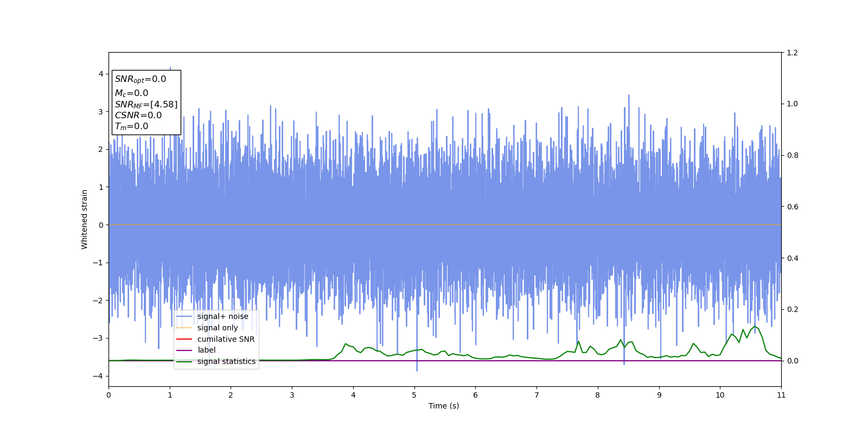Click the x-axis tick label 8
Image resolution: width=868 pixels, height=434 pixels.
598,395
